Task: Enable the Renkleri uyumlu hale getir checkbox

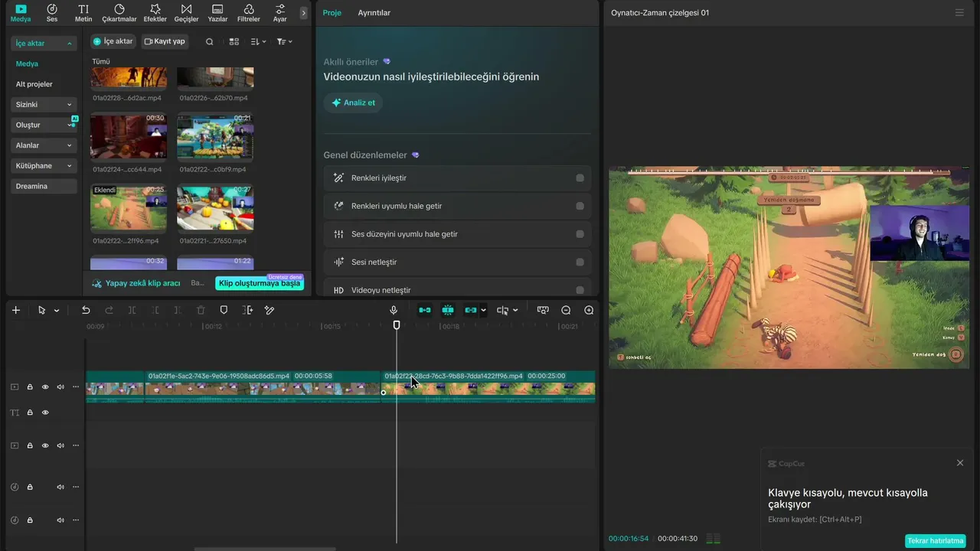Action: [580, 206]
